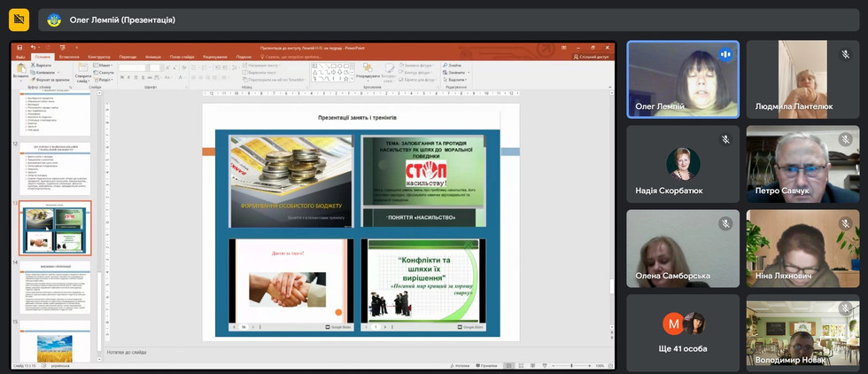
Task: Open the Макет layout dropdown
Action: [104, 65]
